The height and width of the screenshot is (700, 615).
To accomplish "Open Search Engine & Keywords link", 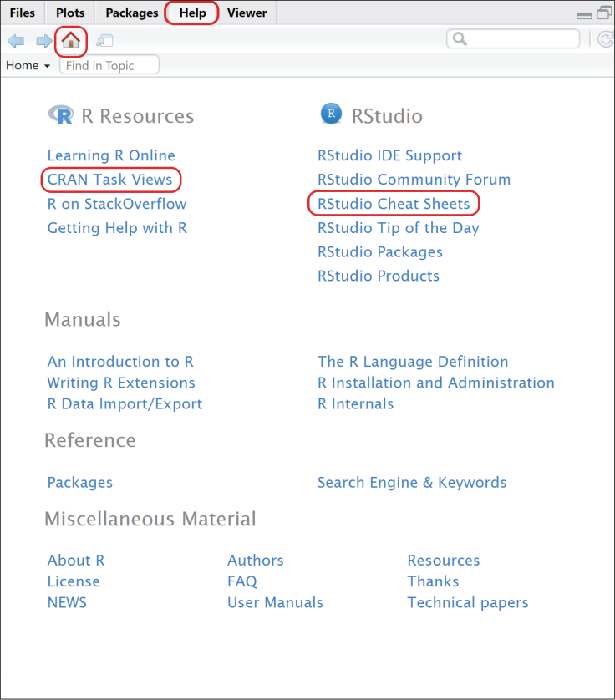I will (412, 483).
